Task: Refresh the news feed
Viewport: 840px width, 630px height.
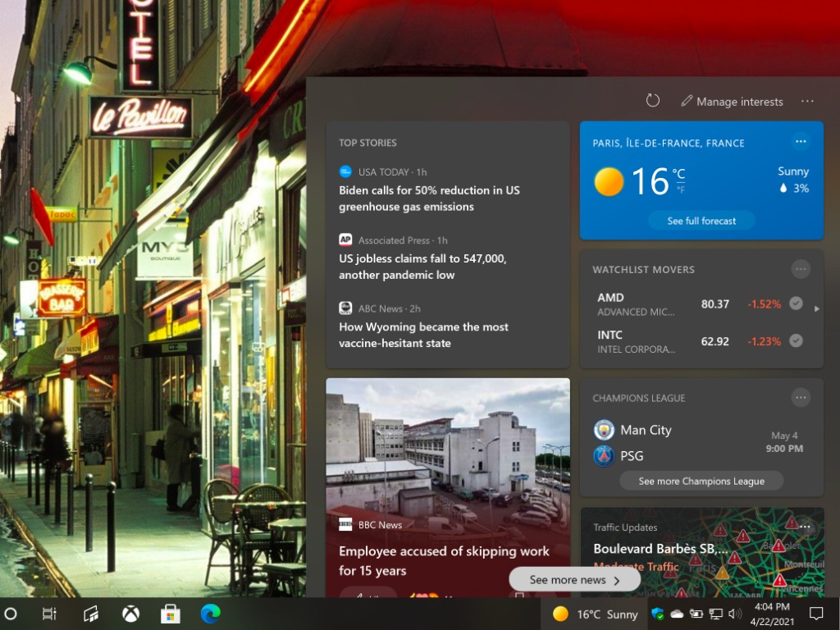Action: 653,101
